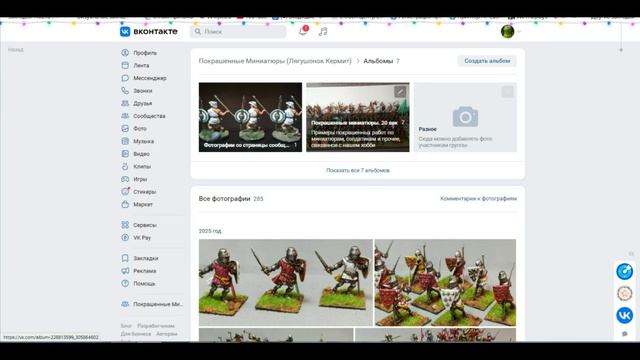This screenshot has height=360, width=640.
Task: Open the Разработчикам footer link
Action: click(156, 326)
